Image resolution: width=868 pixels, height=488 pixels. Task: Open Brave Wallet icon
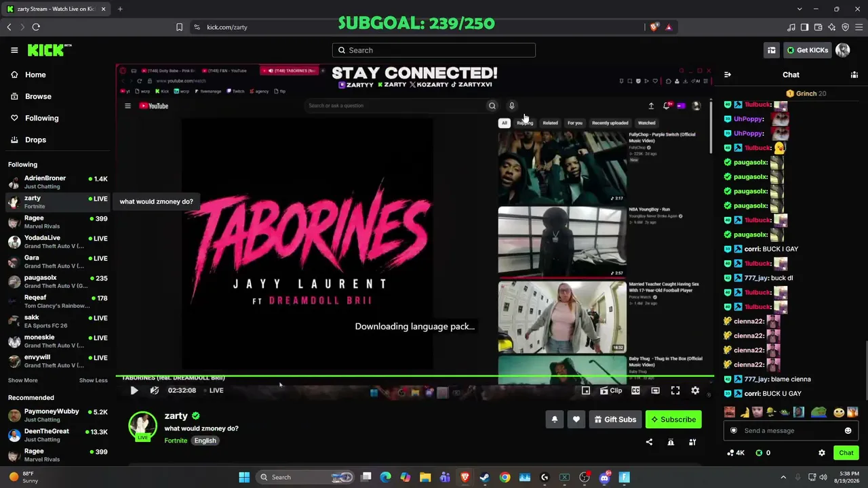click(818, 27)
